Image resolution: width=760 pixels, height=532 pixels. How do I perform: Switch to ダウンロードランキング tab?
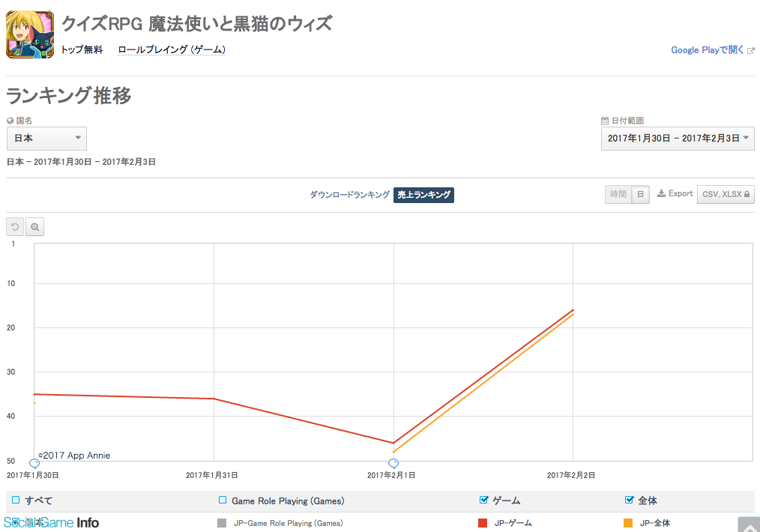pos(349,195)
